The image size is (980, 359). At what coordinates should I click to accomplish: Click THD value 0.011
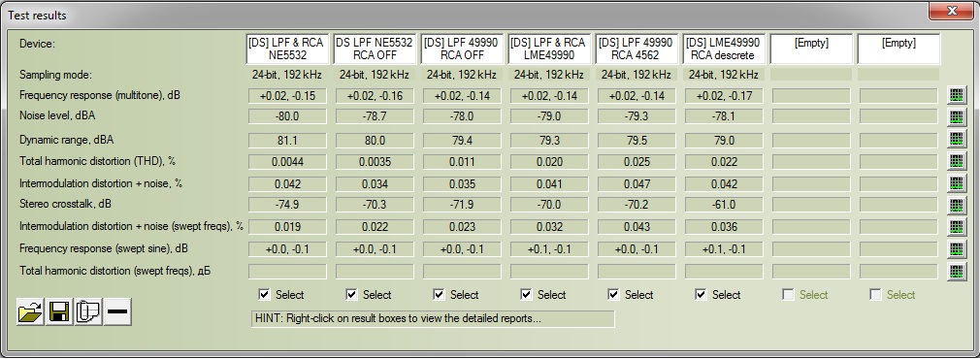[462, 162]
